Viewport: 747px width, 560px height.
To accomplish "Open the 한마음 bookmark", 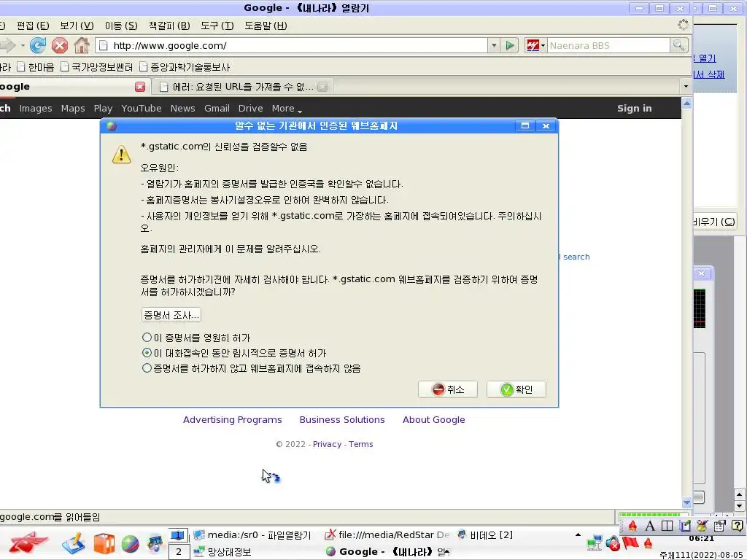I will coord(36,67).
